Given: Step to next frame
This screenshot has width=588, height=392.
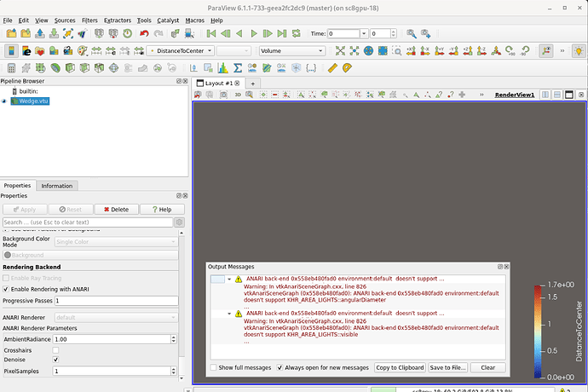Looking at the screenshot, I should (268, 33).
